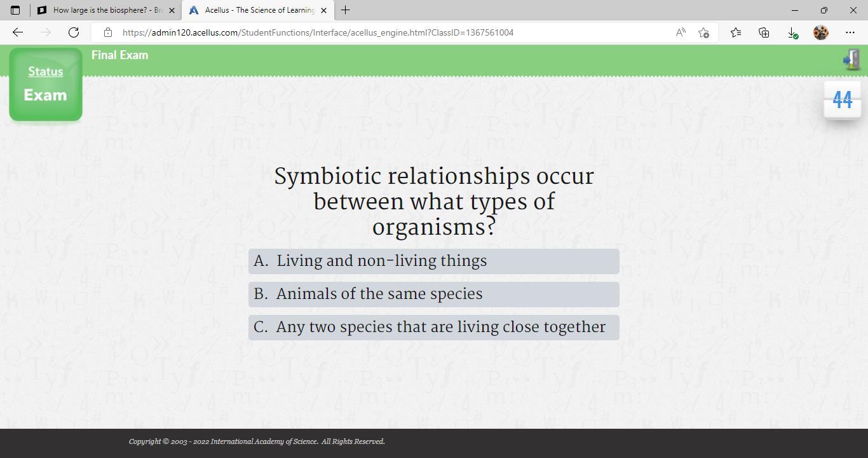
Task: Open the Favorites list
Action: click(735, 32)
